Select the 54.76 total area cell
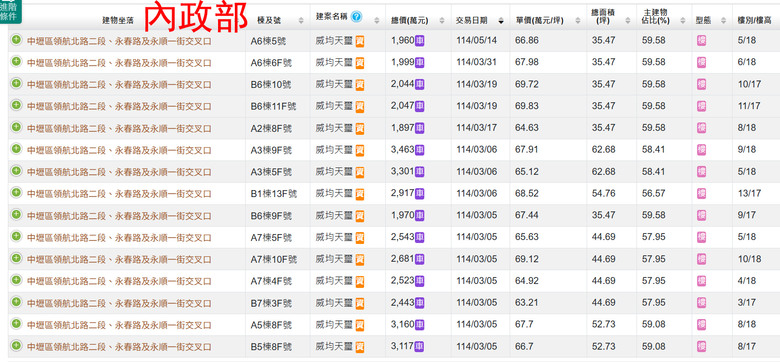780x362 pixels. (603, 193)
